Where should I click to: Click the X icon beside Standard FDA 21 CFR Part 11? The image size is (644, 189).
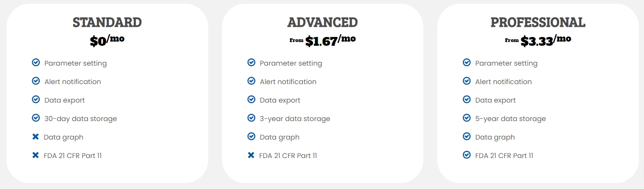point(36,155)
